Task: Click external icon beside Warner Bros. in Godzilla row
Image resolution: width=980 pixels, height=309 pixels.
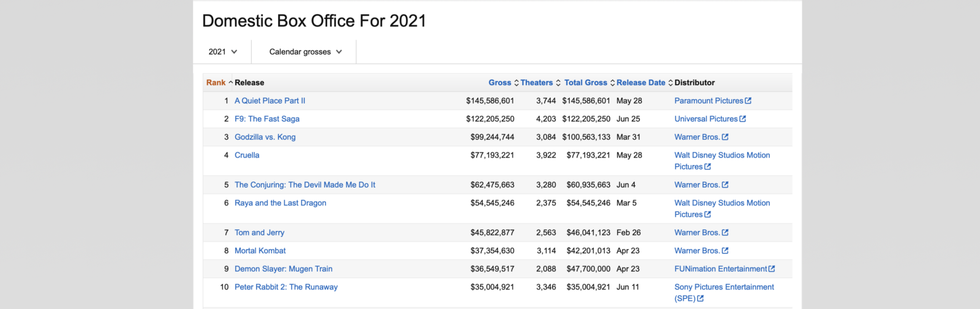Action: [x=725, y=137]
